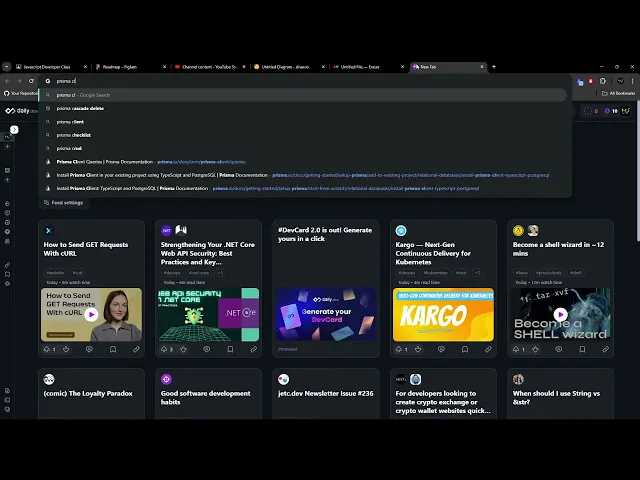Viewport: 640px width, 480px height.
Task: Open the Kargo Next-Gen Continuous Delivery post
Action: pos(433,253)
